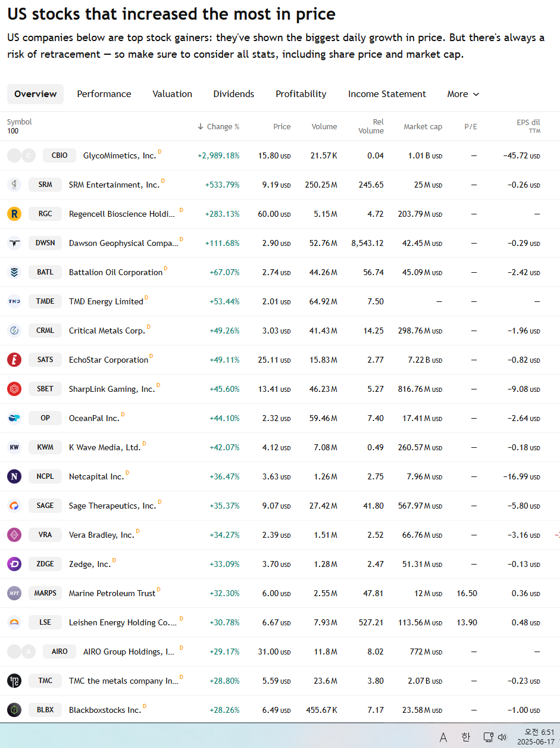Click the AIRO Group placeholder logo icon
This screenshot has height=748, width=560.
[21, 652]
